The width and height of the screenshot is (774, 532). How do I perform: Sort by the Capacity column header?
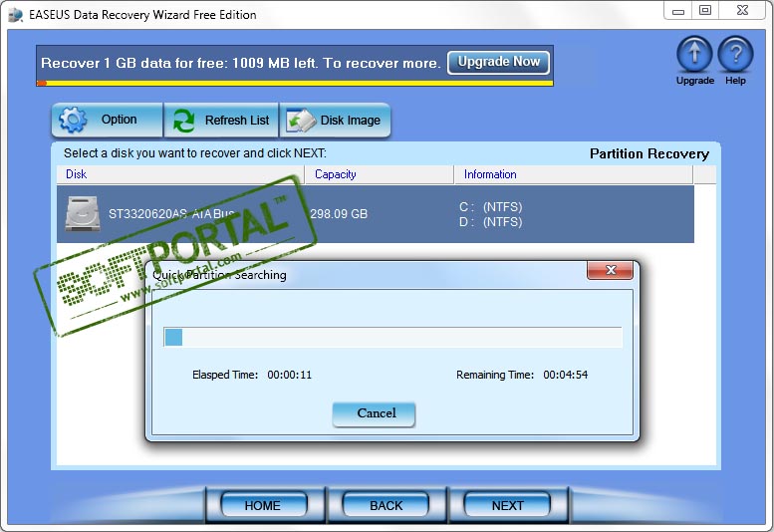click(x=380, y=174)
